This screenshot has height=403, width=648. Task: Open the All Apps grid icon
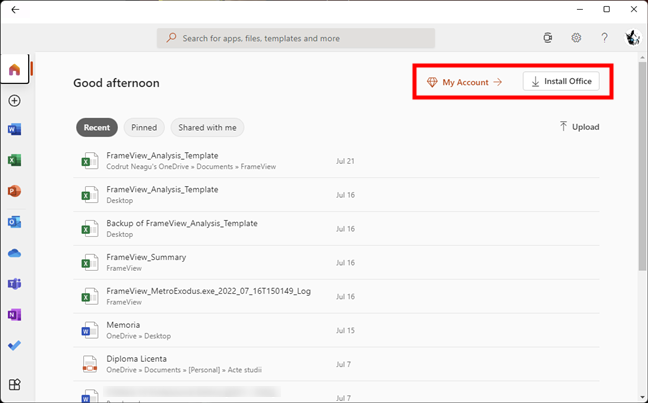14,384
